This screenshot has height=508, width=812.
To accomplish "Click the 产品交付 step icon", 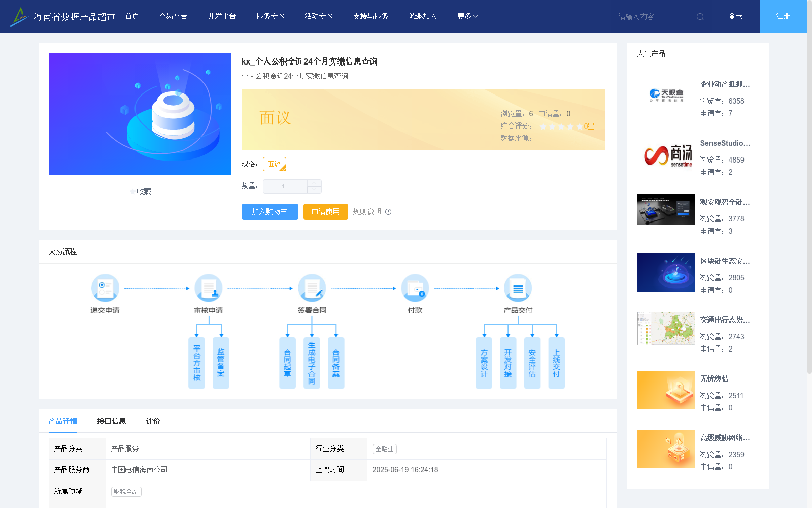I will click(x=518, y=288).
